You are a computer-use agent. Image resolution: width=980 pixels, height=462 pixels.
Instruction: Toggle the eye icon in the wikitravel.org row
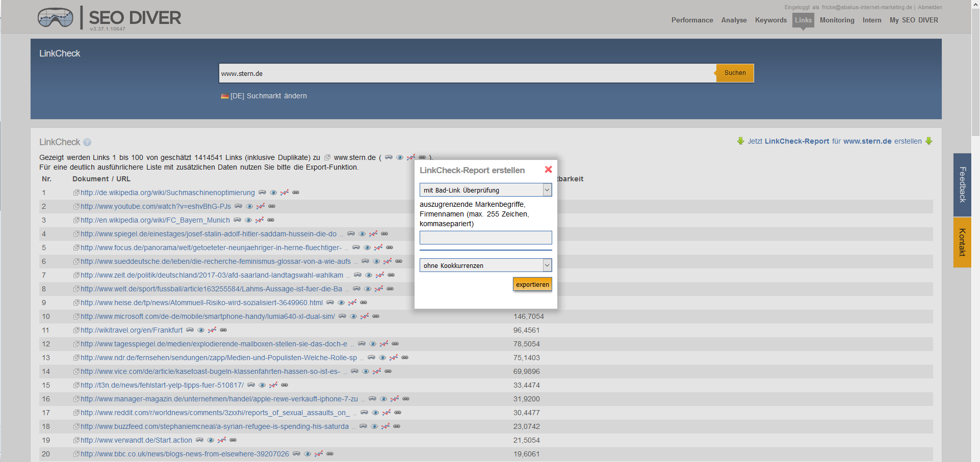201,330
